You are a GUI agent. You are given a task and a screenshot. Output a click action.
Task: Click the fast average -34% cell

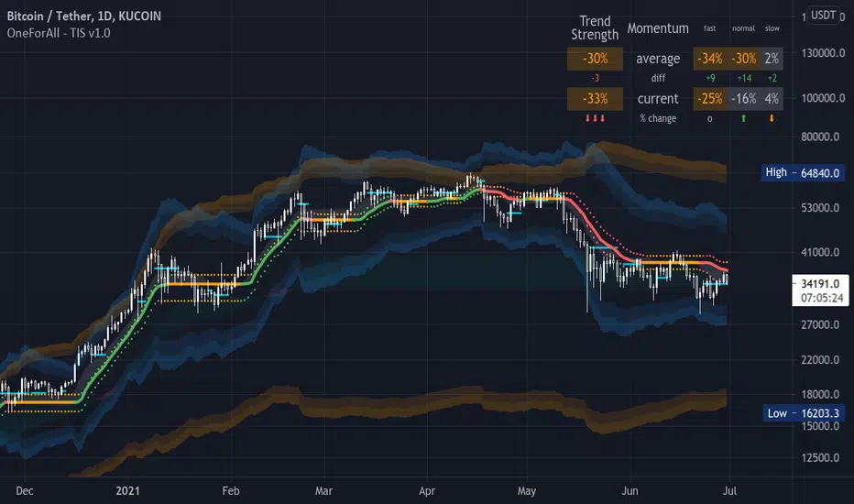click(710, 59)
